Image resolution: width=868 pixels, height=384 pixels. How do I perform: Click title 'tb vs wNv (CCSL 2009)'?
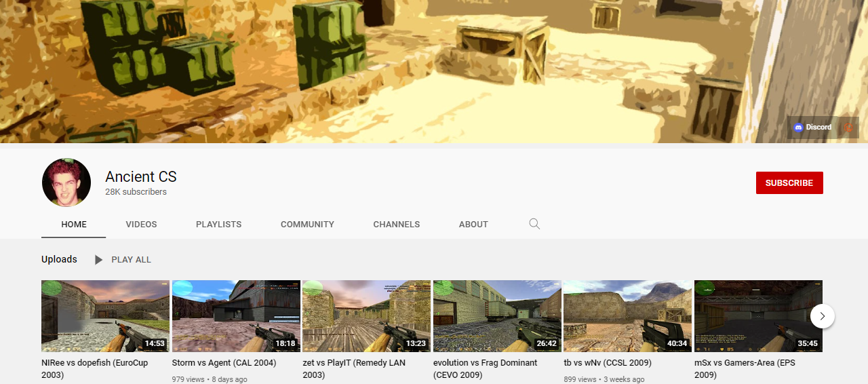[x=608, y=363]
